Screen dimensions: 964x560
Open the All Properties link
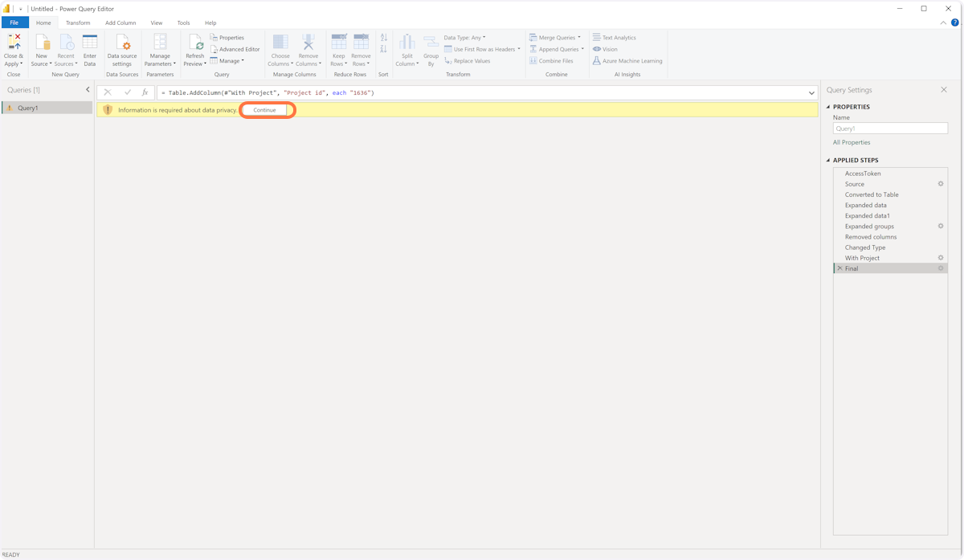point(852,142)
